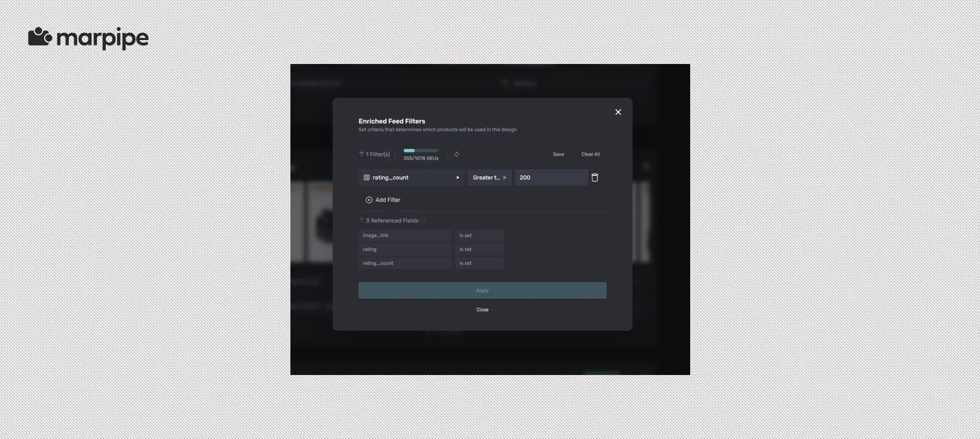This screenshot has height=439, width=980.
Task: Click the filter funnel icon beside 1 Filter(s)
Action: (x=362, y=154)
